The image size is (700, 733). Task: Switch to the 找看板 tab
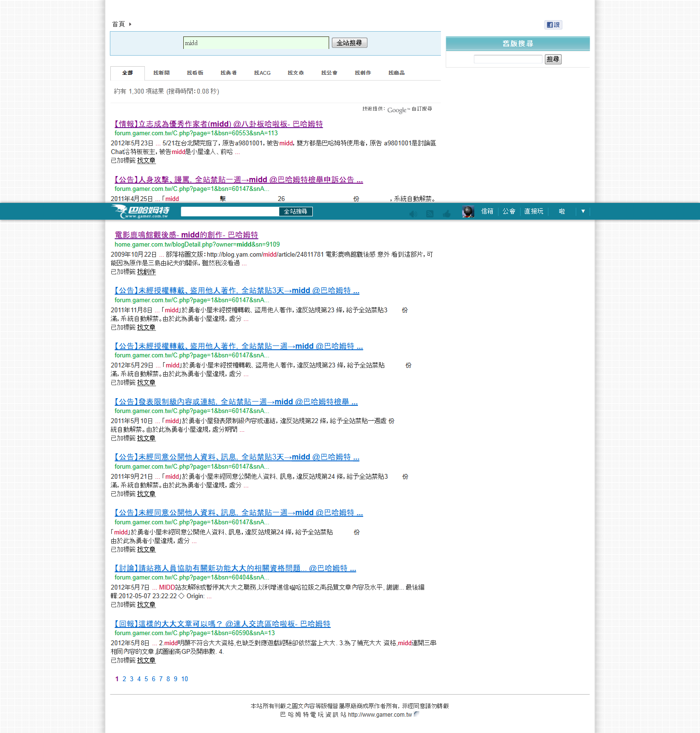[x=195, y=73]
